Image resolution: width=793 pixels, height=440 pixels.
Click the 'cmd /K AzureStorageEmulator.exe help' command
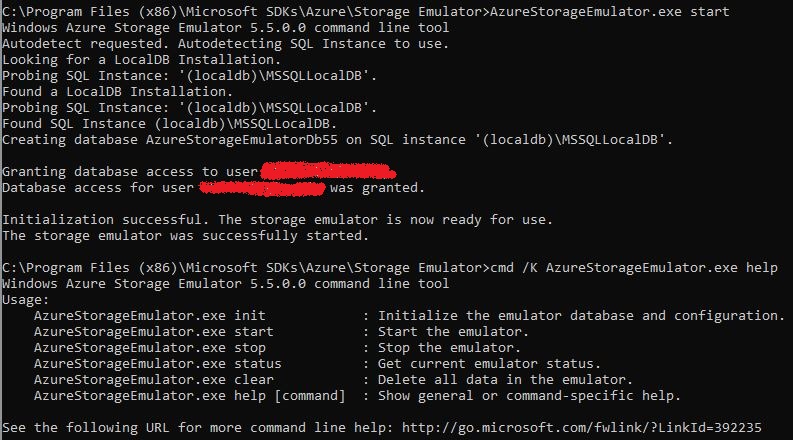click(x=622, y=268)
